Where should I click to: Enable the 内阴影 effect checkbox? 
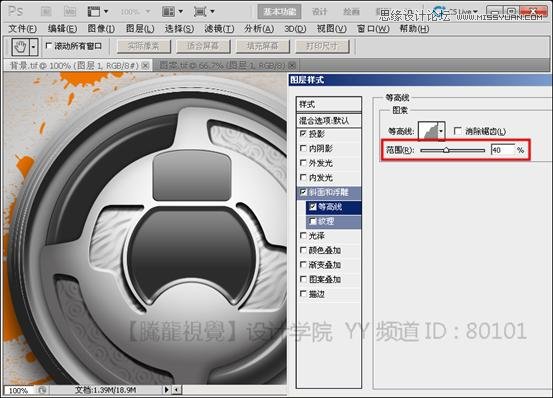tap(303, 148)
